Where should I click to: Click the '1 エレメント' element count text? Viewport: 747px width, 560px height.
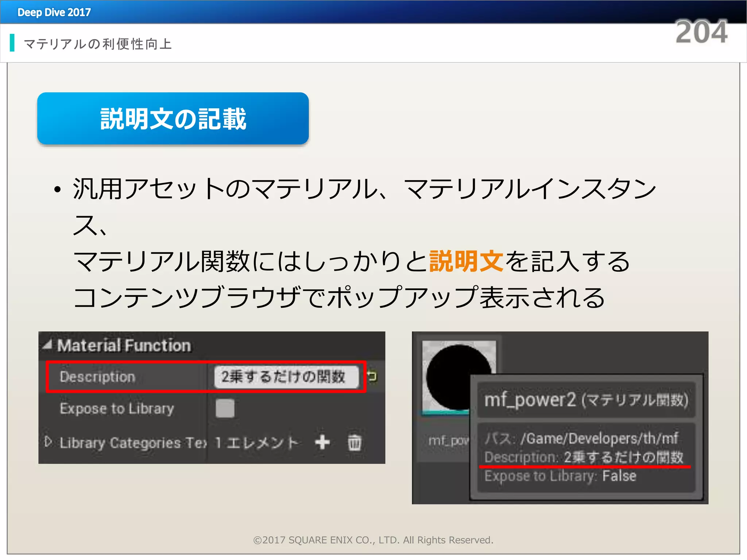click(257, 443)
